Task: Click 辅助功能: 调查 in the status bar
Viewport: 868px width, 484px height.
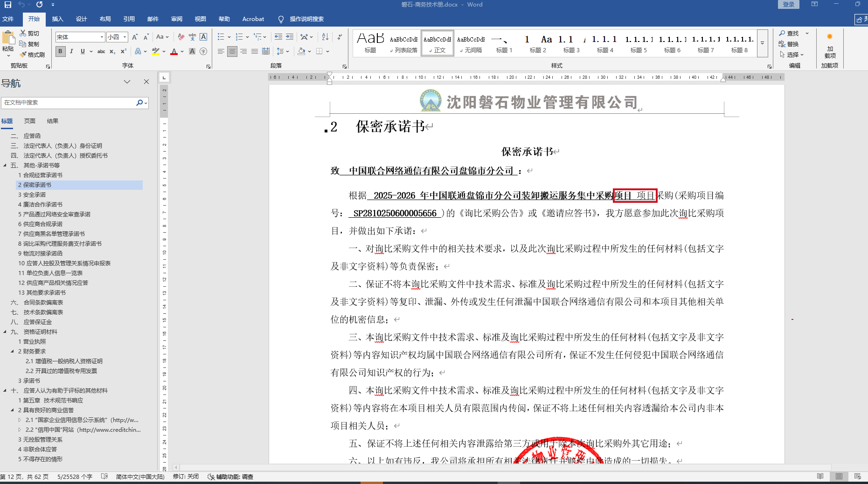Action: 230,477
